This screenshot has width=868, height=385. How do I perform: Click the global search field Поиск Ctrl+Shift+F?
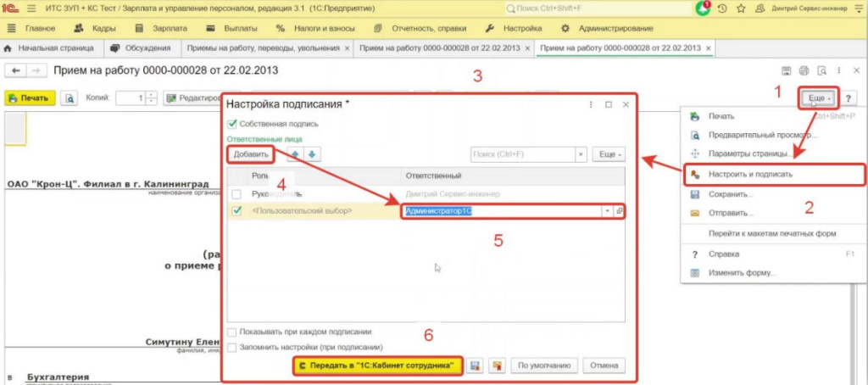(x=598, y=8)
